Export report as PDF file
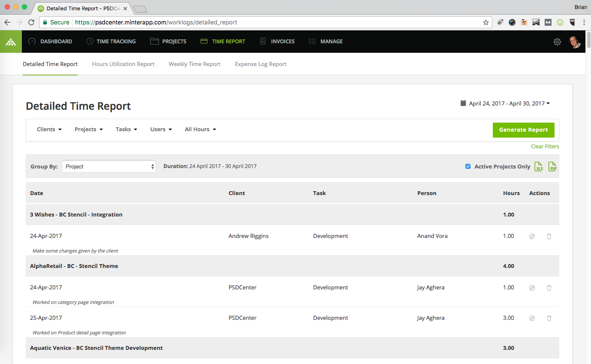591x364 pixels. tap(552, 167)
